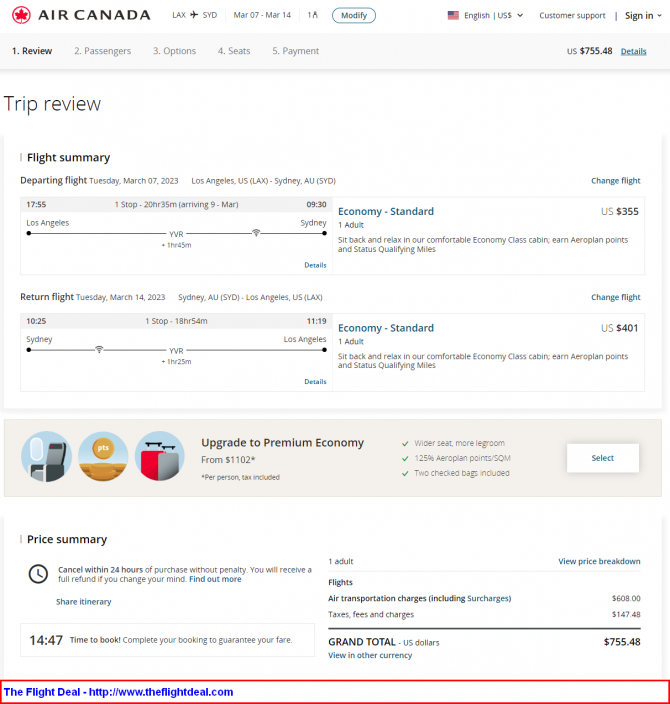Open Economy - Standard fare priced US $355

pyautogui.click(x=386, y=211)
